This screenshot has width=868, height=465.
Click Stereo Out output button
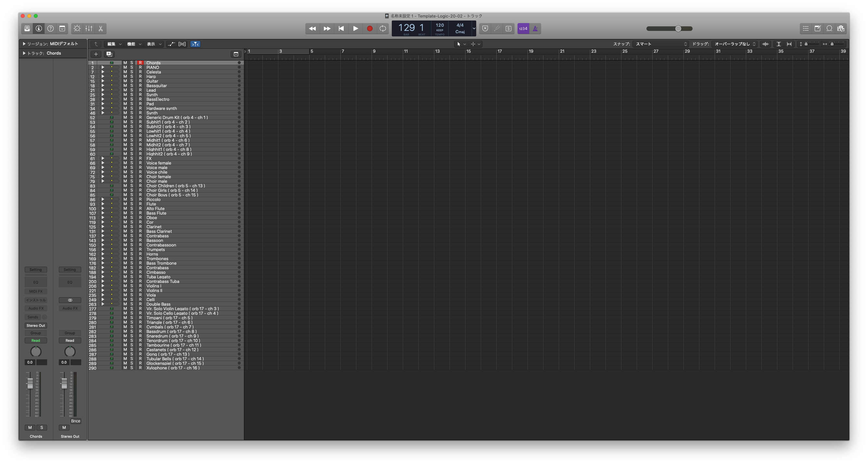pos(36,325)
